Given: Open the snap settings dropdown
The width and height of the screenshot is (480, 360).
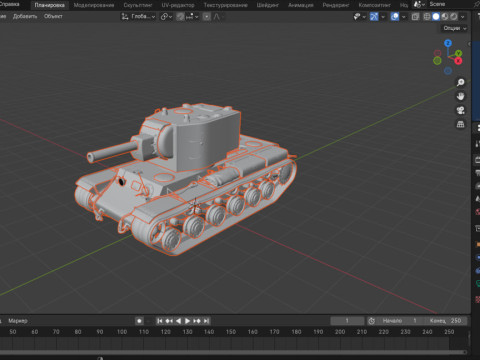Looking at the screenshot, I should coord(192,16).
